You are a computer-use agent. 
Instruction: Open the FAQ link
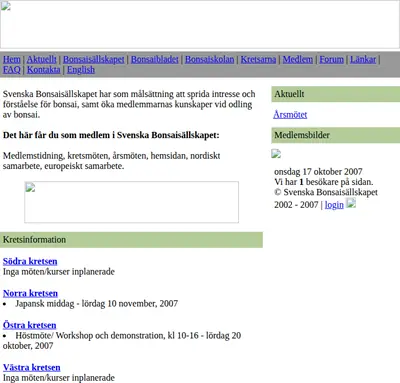[x=12, y=70]
